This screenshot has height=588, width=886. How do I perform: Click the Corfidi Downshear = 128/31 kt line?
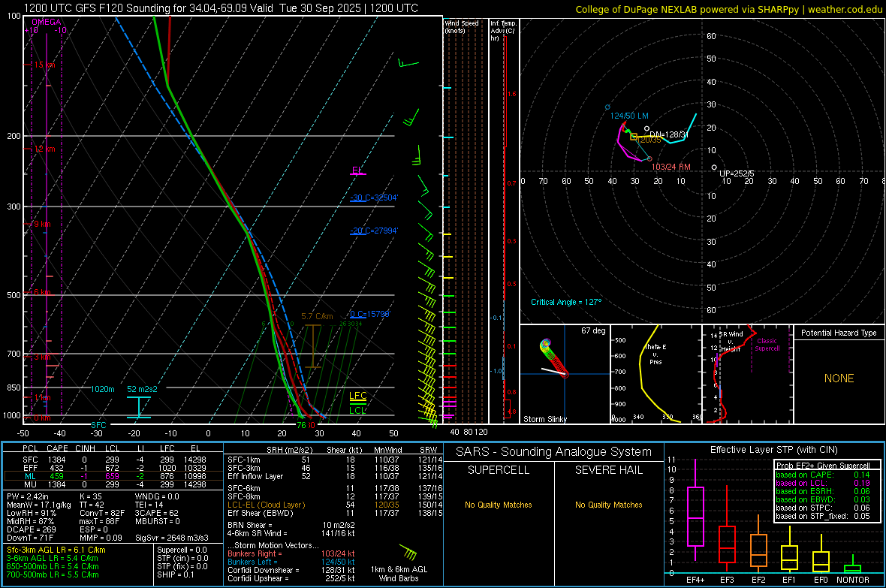pyautogui.click(x=291, y=570)
